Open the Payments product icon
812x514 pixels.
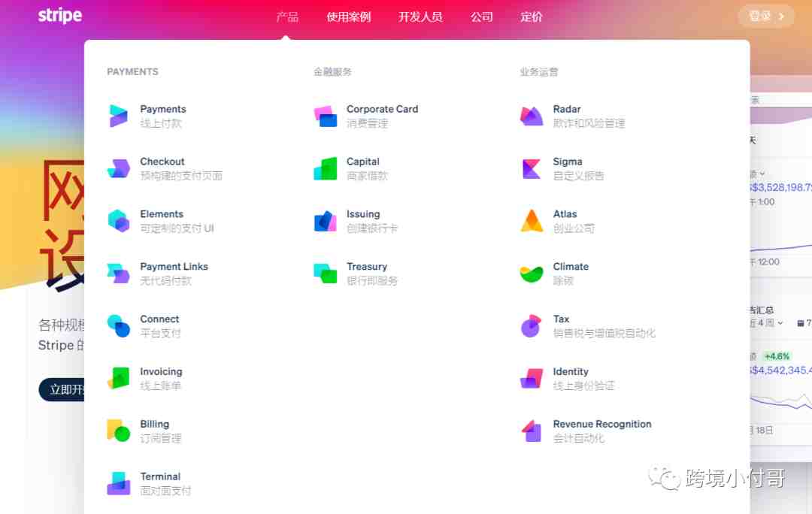119,116
